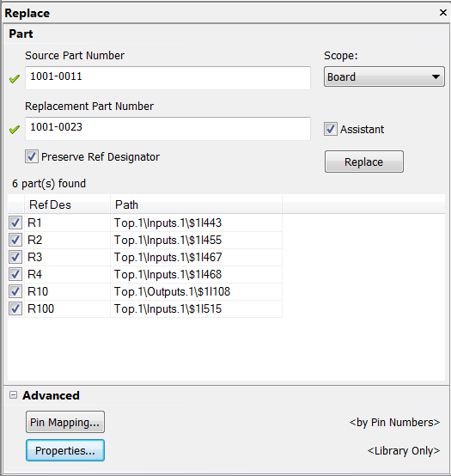The image size is (451, 476).
Task: Open the Properties dialog
Action: [x=65, y=450]
